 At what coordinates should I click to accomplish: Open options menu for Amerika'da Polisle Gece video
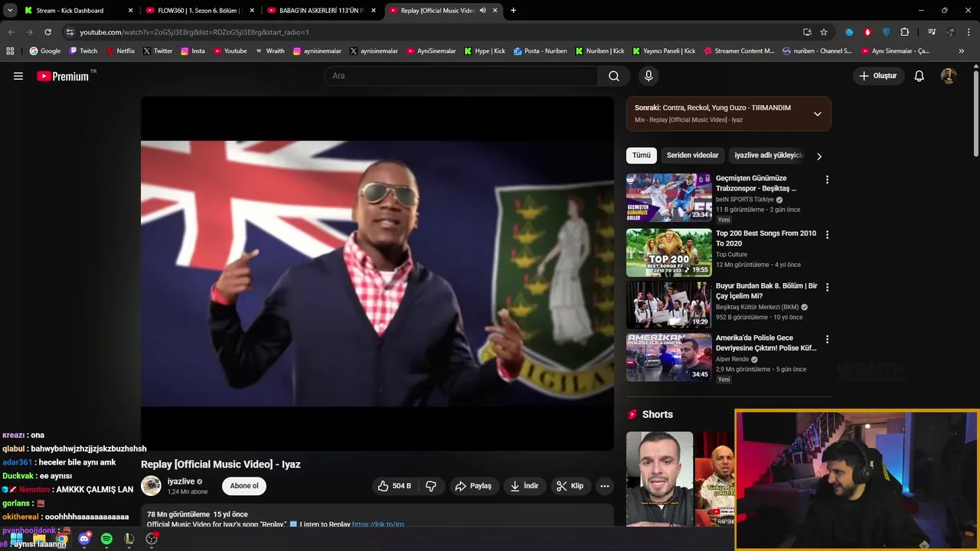coord(827,339)
